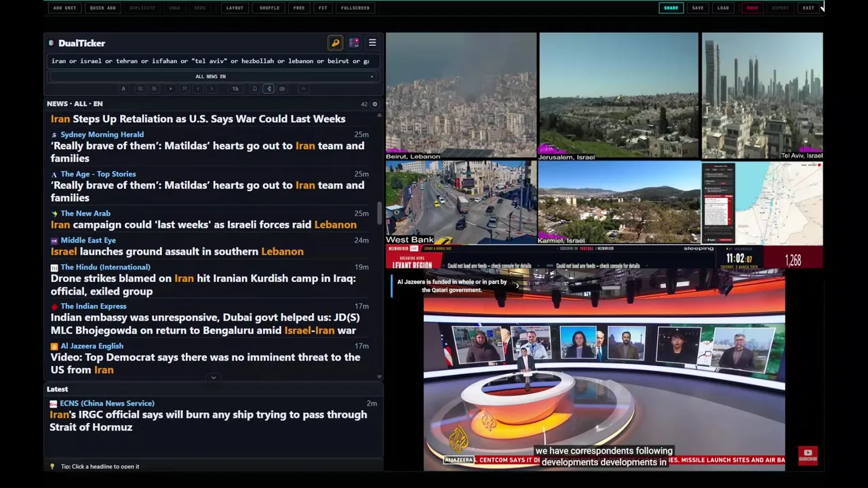Open the Jerusalem, Israel live camera
This screenshot has width=868, height=488.
tap(618, 96)
